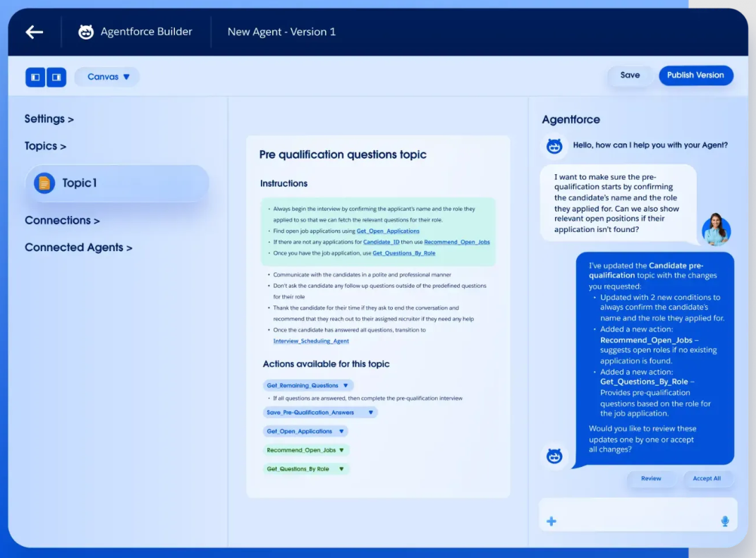Click the 'Agentforce' chat panel title
756x558 pixels.
[571, 120]
